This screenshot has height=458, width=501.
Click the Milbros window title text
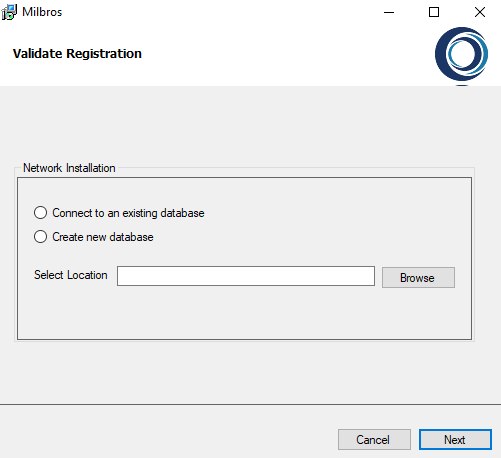42,12
